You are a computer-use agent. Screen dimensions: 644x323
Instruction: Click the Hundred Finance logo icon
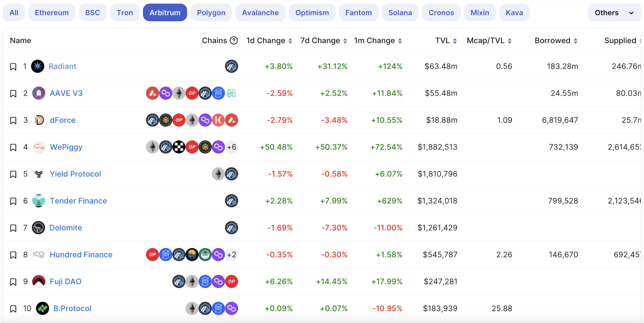point(39,254)
